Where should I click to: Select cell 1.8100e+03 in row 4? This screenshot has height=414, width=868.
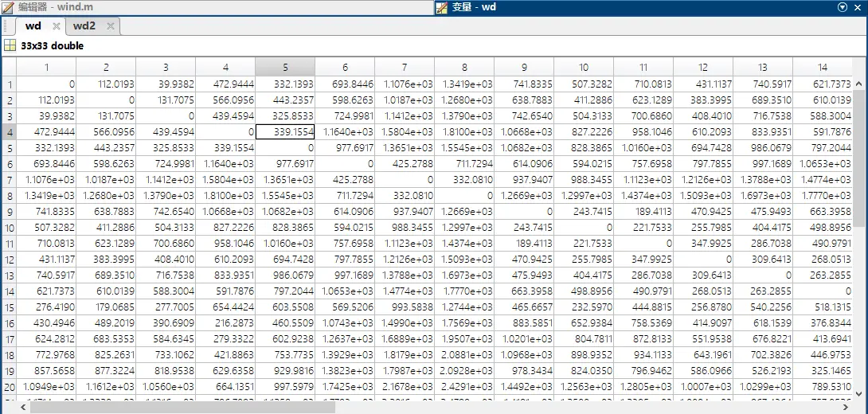[464, 132]
